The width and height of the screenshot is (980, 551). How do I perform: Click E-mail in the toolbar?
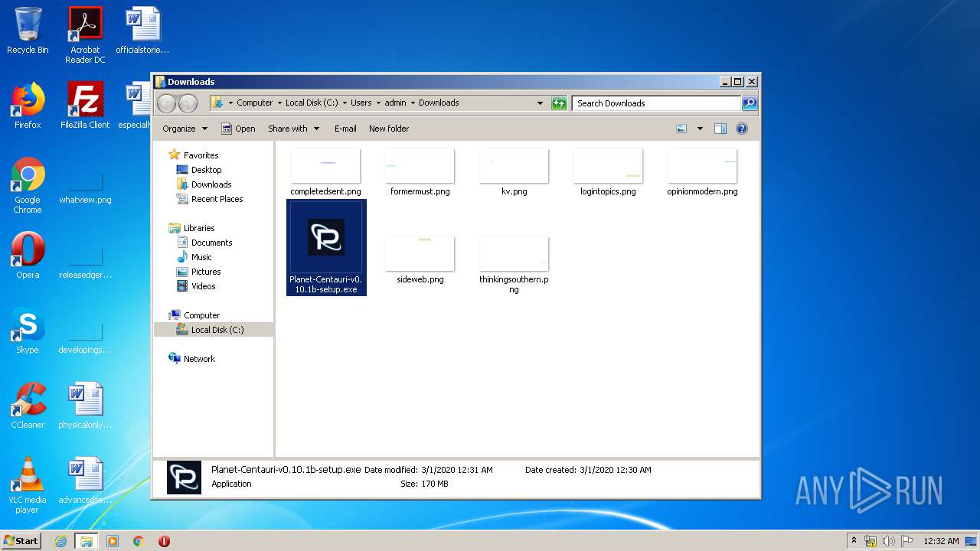tap(345, 129)
